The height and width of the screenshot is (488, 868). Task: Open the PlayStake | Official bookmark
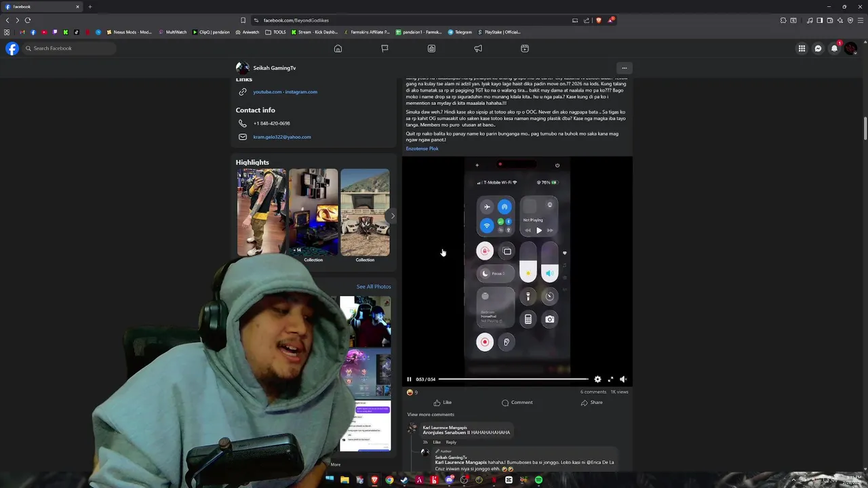click(x=500, y=32)
